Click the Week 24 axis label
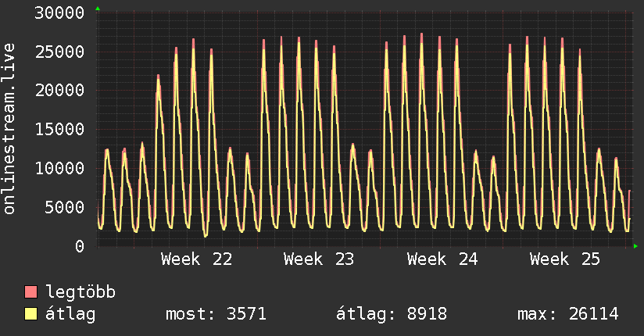Viewport: 644px width, 336px height. coord(442,259)
